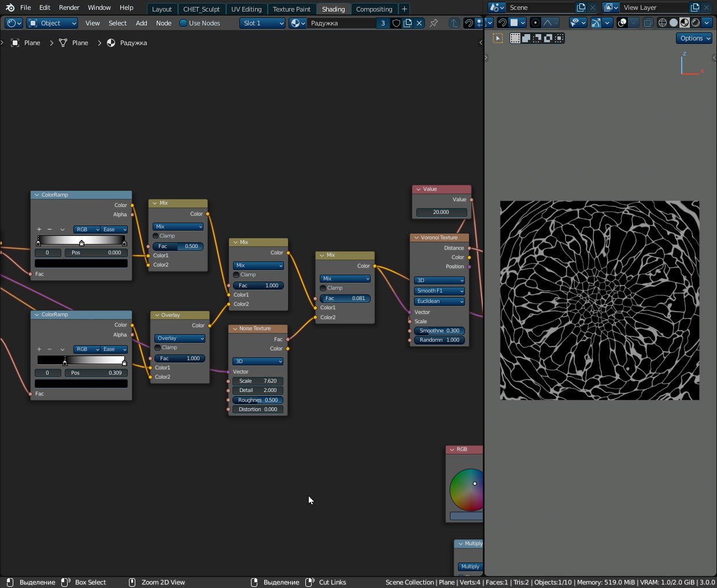Select rendered viewport shading icon
Image resolution: width=717 pixels, height=588 pixels.
[x=696, y=23]
